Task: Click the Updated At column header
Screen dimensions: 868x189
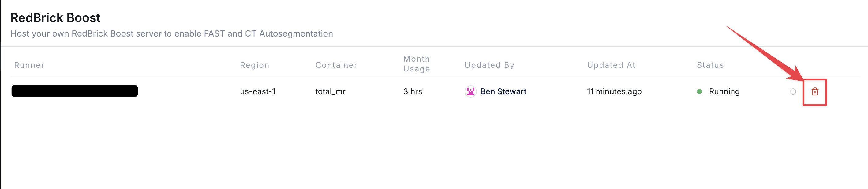Action: [x=611, y=65]
